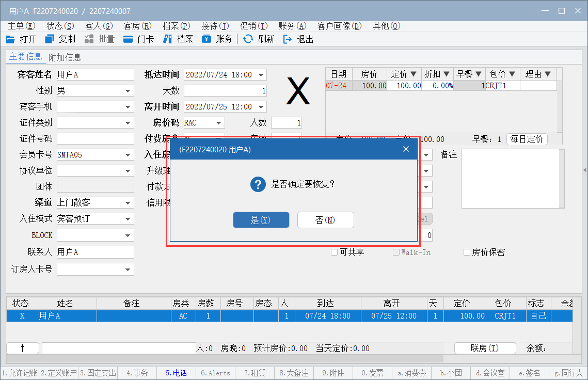
Task: Expand the 性别 dropdown
Action: [x=128, y=91]
